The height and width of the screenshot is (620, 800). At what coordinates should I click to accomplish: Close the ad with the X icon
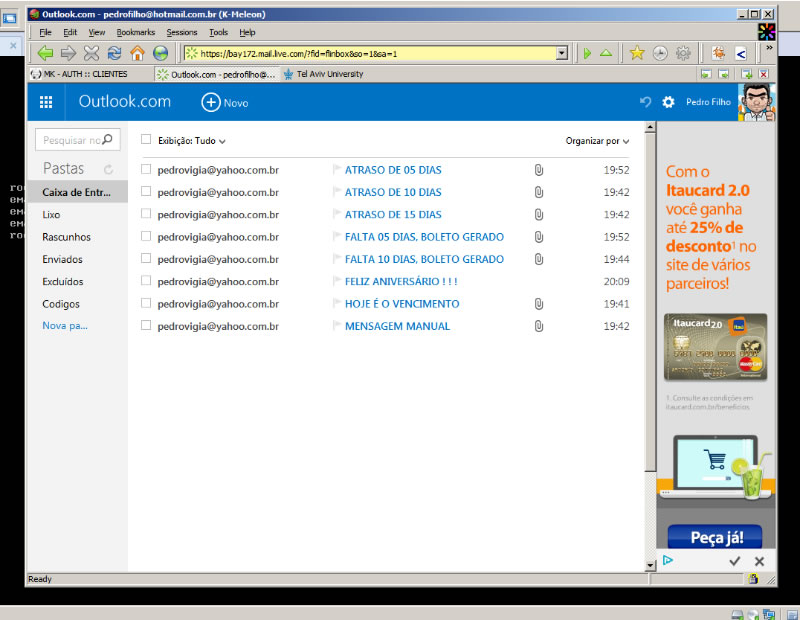pos(759,561)
